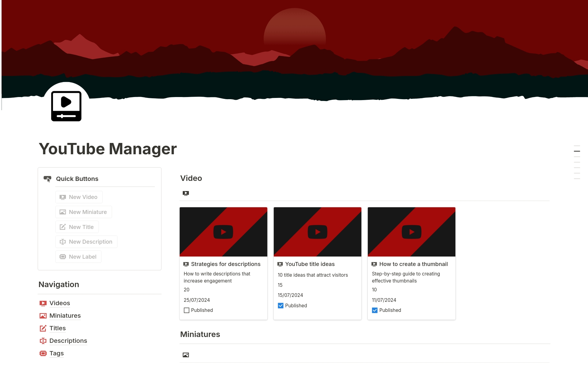Select the Tags item in Navigation
The height and width of the screenshot is (367, 588).
(x=56, y=353)
